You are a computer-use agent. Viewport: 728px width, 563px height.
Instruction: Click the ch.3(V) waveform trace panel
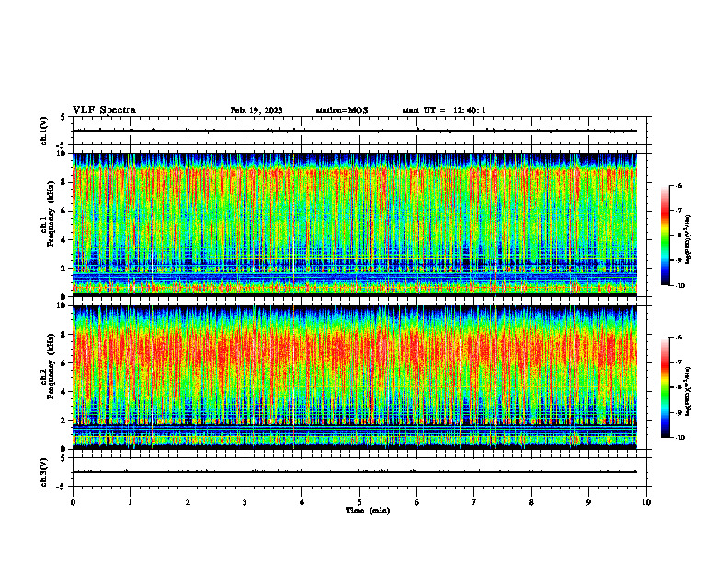[x=359, y=472]
